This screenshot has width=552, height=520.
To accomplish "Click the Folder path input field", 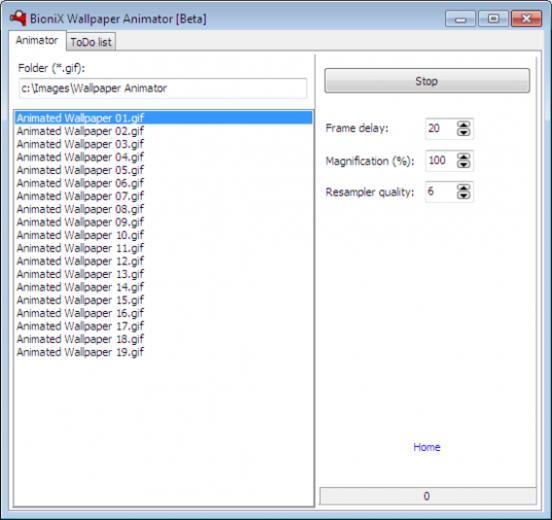I will [x=163, y=88].
